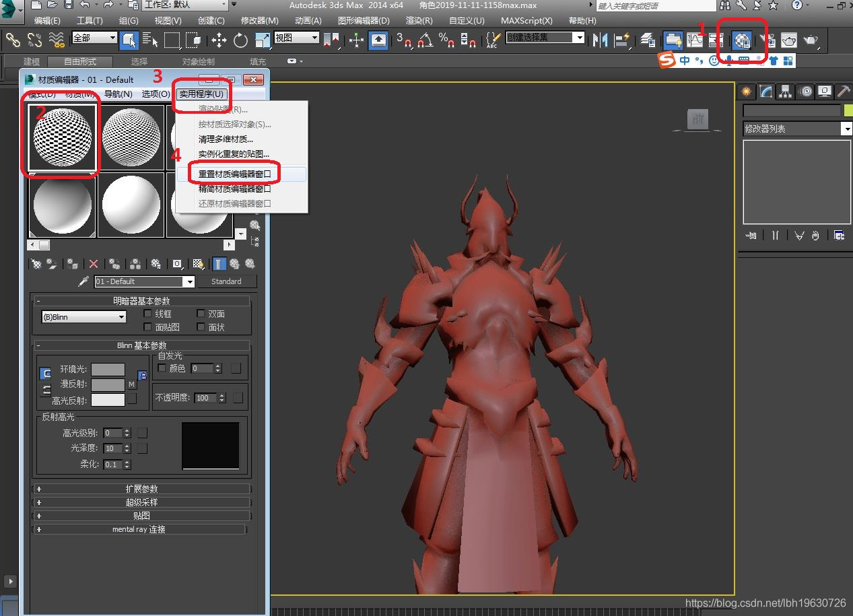
Task: Click the red X reset material icon
Action: pos(94,264)
